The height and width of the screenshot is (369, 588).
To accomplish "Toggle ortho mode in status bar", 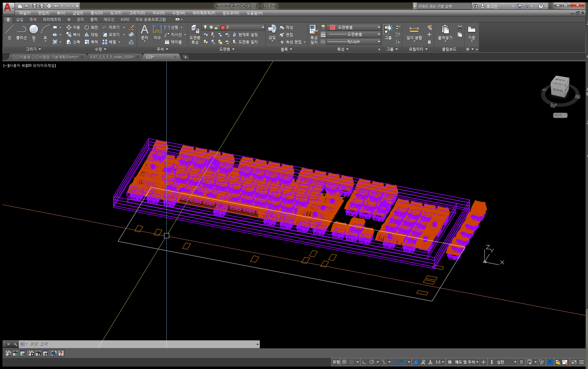I will click(x=364, y=362).
